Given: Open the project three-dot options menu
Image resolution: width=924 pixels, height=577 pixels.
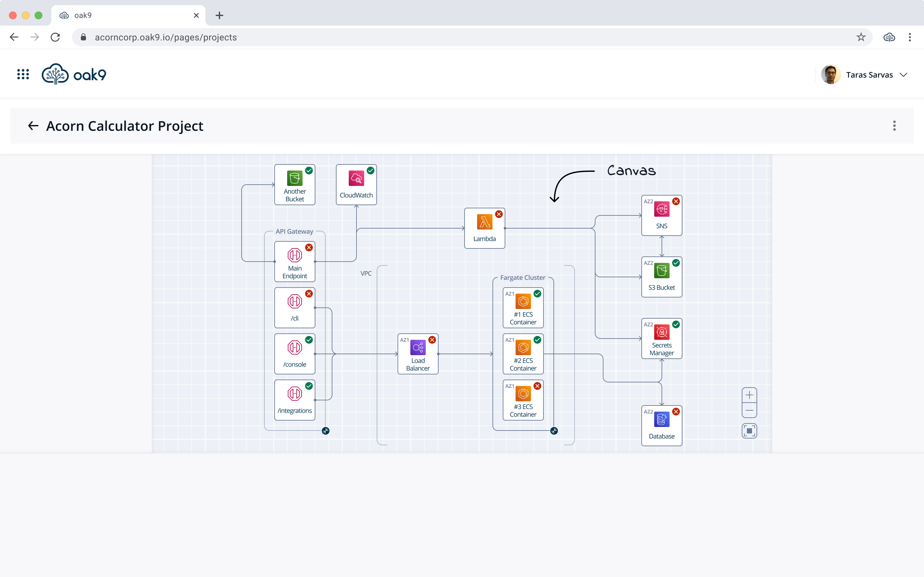Looking at the screenshot, I should click(894, 126).
